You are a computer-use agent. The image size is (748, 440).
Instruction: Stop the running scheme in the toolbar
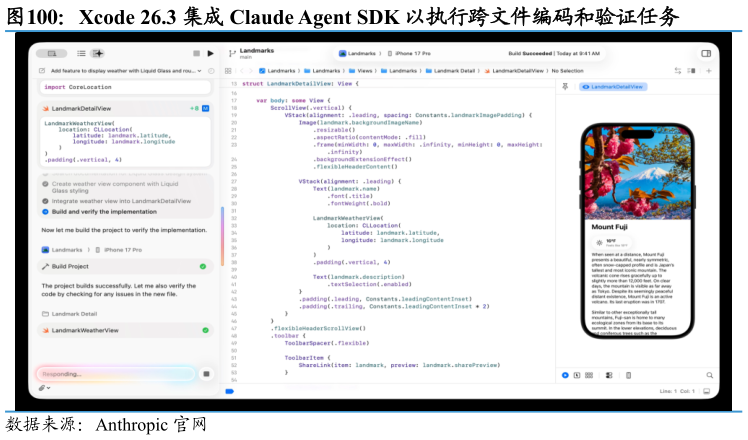pyautogui.click(x=196, y=53)
